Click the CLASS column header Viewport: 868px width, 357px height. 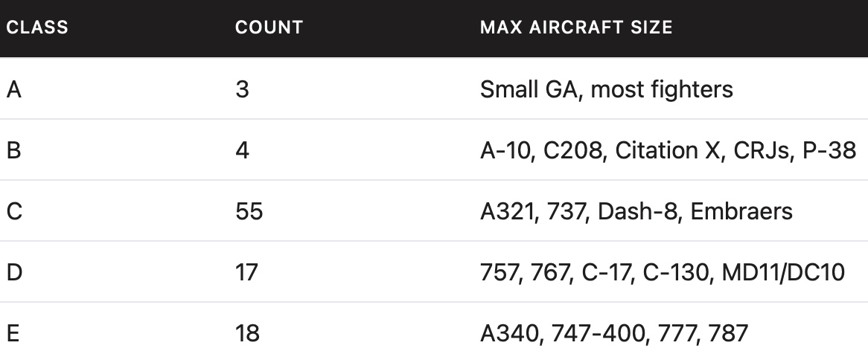click(37, 28)
